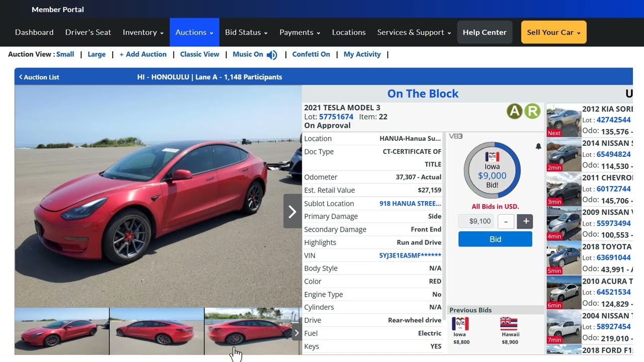
Task: Open the Auctions menu
Action: pos(194,32)
